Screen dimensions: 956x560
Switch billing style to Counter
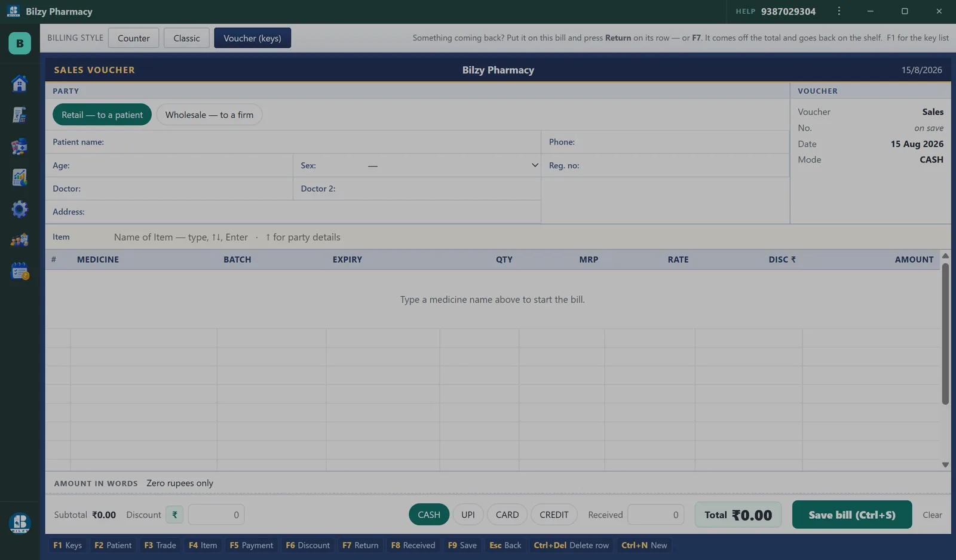[x=133, y=38]
